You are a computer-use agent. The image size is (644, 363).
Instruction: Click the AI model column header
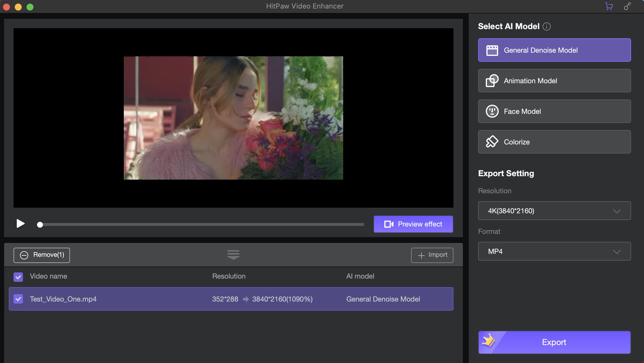[x=360, y=276]
